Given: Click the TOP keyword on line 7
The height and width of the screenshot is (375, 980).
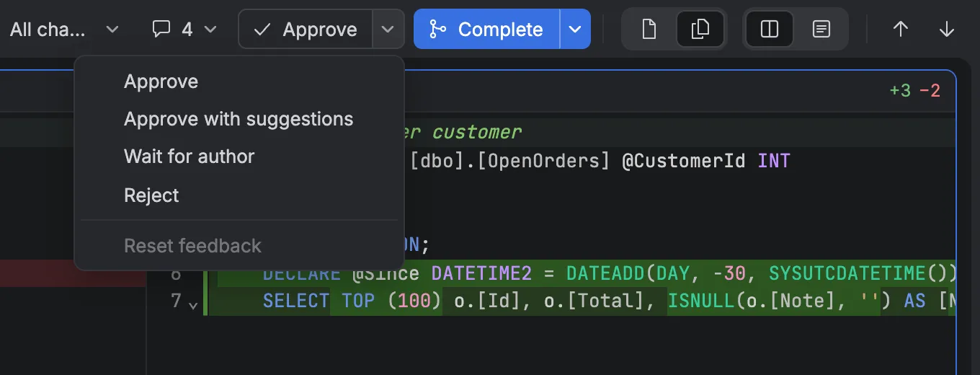Looking at the screenshot, I should (x=358, y=301).
